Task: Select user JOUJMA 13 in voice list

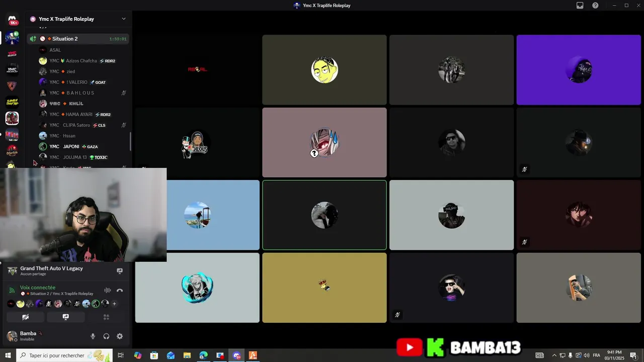Action: click(83, 157)
